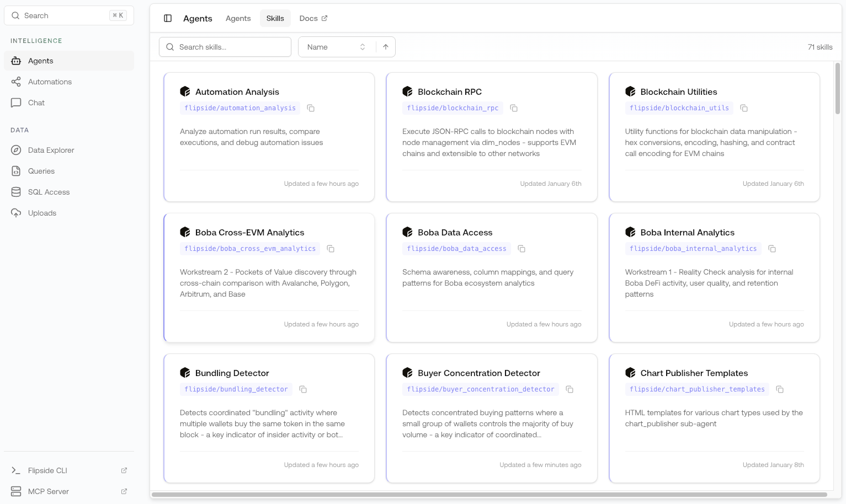Screen dimensions: 846x504
Task: Click the Blockchain Utilities cube icon
Action: pos(630,92)
